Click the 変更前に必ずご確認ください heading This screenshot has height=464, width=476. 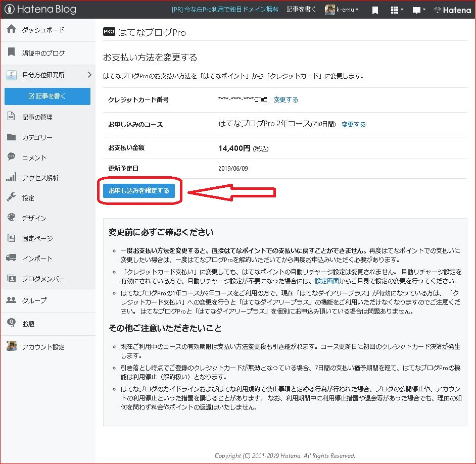[x=161, y=232]
